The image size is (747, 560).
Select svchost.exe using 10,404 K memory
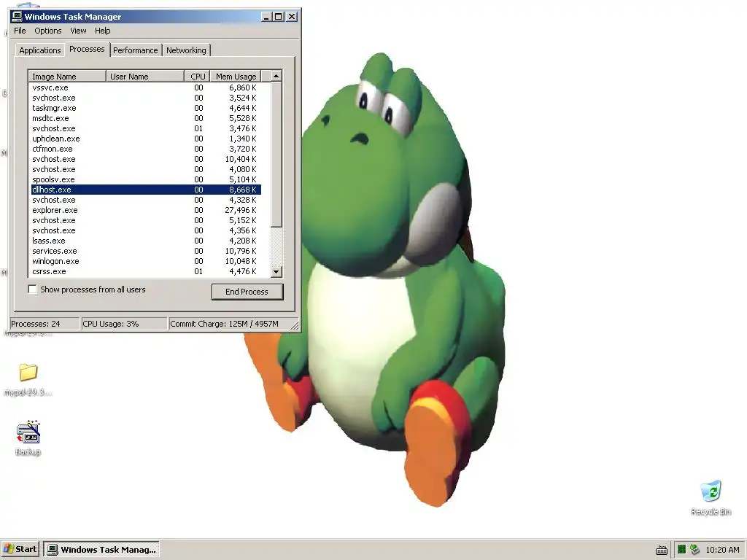(145, 159)
